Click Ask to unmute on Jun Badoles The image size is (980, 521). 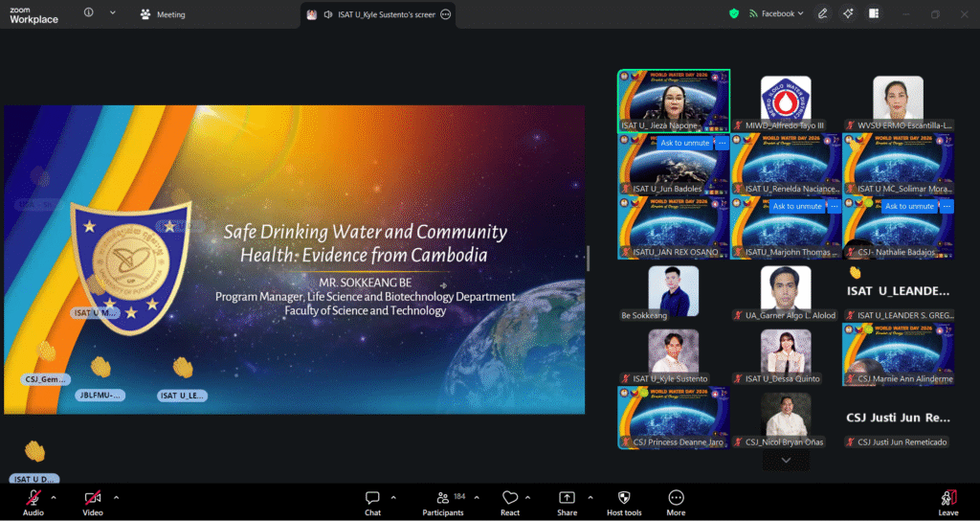685,143
